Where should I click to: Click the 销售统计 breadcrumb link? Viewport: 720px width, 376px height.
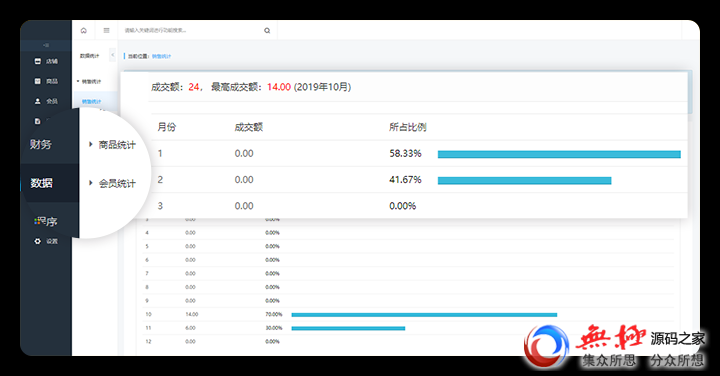(162, 56)
